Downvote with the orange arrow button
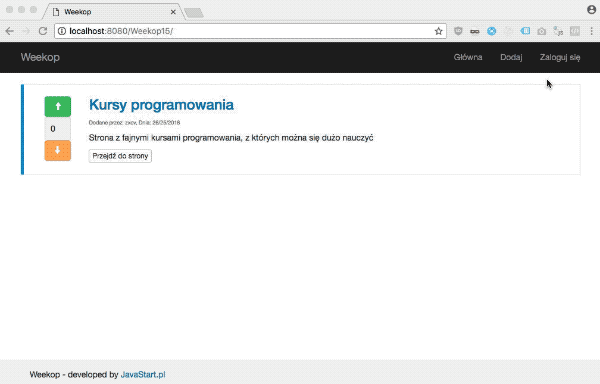 point(58,150)
